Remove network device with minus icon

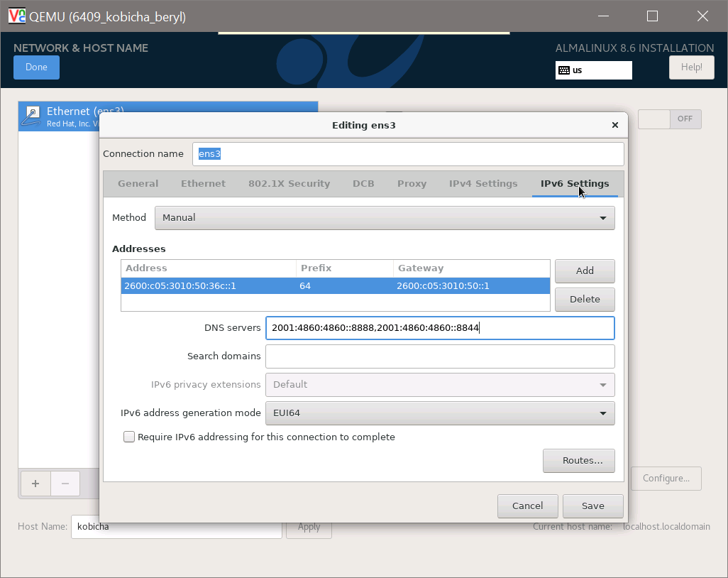click(x=65, y=484)
